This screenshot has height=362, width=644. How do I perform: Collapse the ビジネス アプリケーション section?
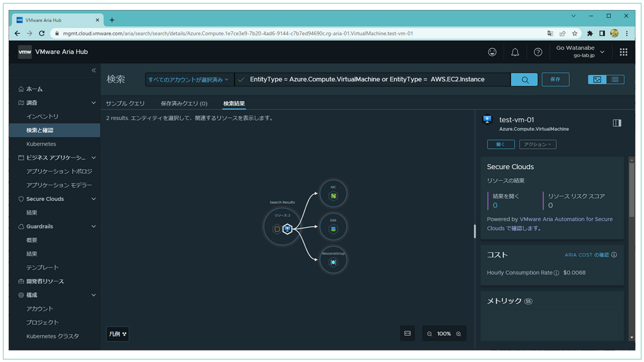pos(93,158)
